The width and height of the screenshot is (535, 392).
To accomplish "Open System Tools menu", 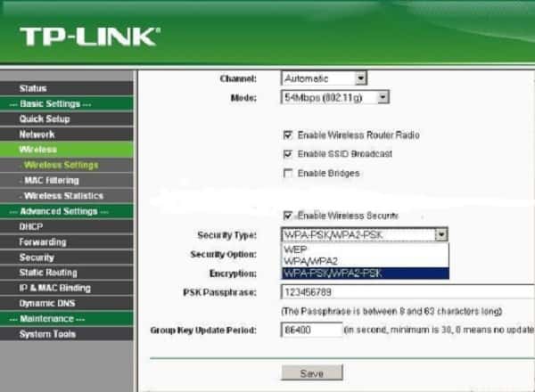I will 67,334.
